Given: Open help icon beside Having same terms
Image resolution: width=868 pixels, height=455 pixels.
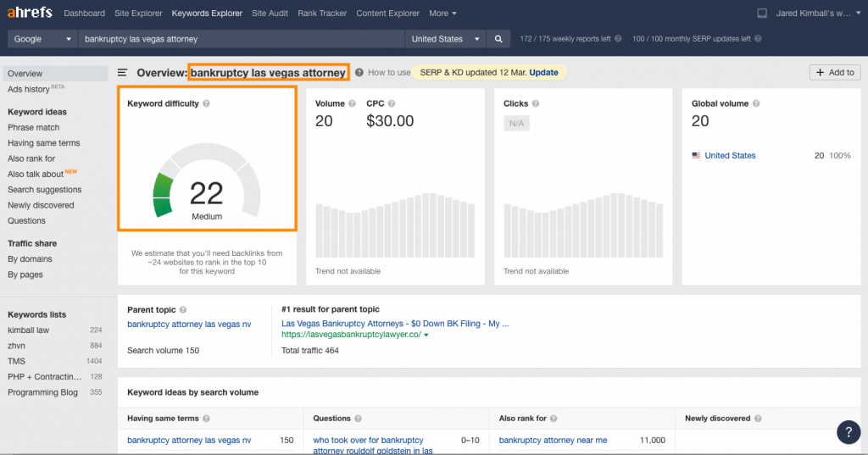Looking at the screenshot, I should click(206, 419).
